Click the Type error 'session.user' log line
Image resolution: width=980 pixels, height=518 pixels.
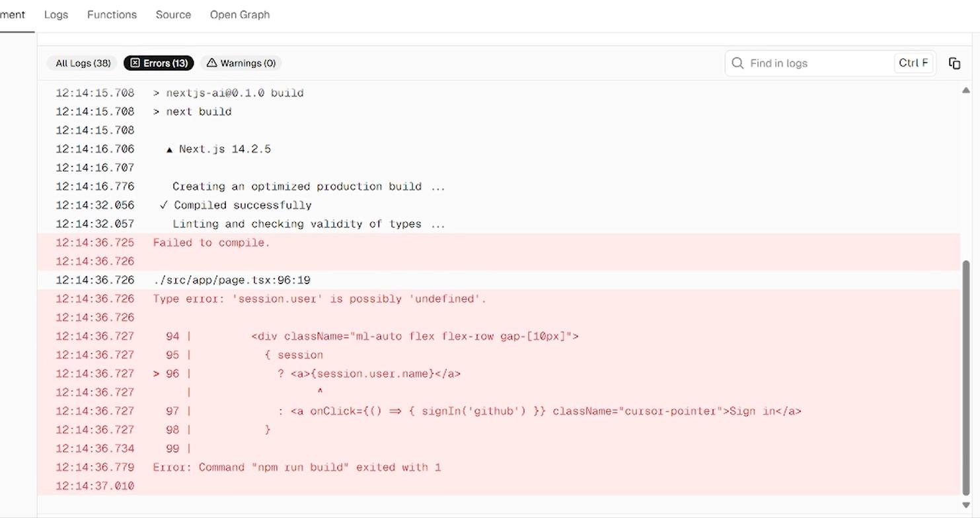point(498,299)
